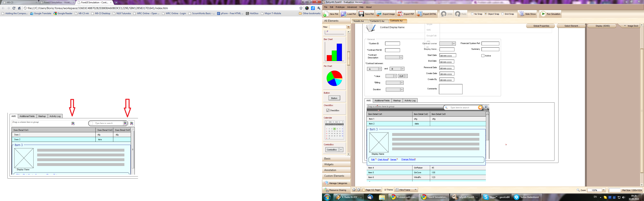This screenshot has width=644, height=201.
Task: Click orange search go arrow in ForeUI canvas
Action: [x=480, y=108]
